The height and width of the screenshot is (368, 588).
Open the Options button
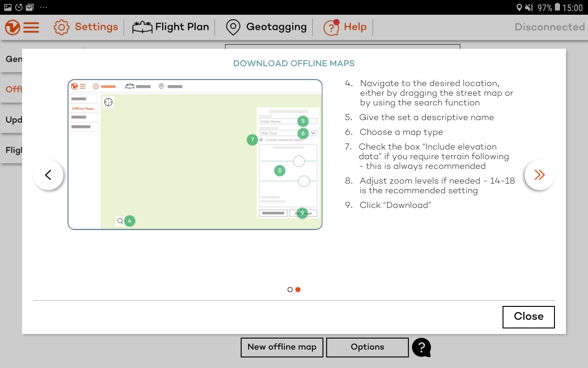[367, 347]
